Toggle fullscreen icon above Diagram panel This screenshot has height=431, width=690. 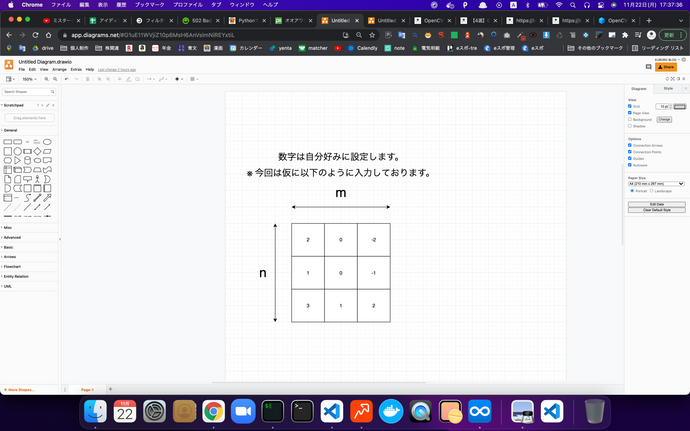click(x=672, y=79)
